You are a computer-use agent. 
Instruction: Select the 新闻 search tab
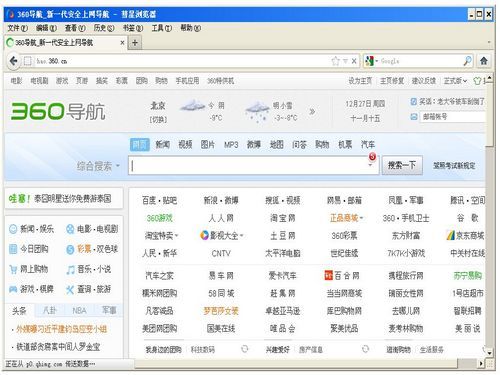coord(163,145)
